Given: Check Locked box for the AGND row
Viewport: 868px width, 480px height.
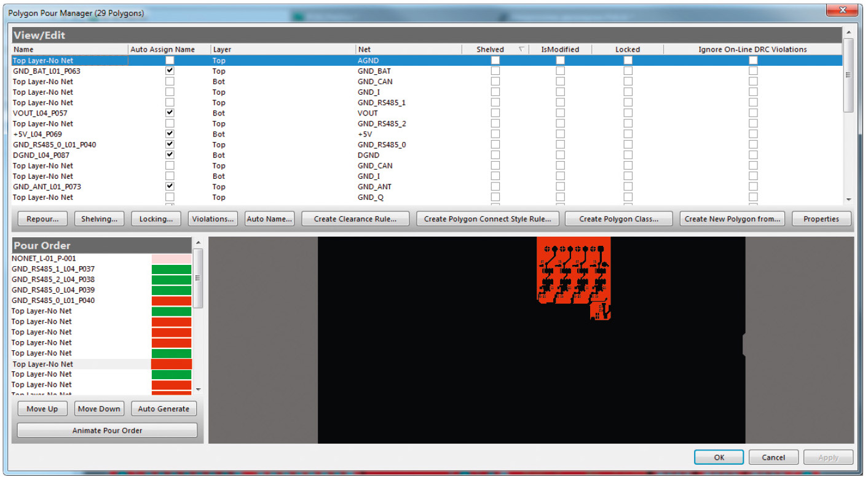Looking at the screenshot, I should (628, 60).
